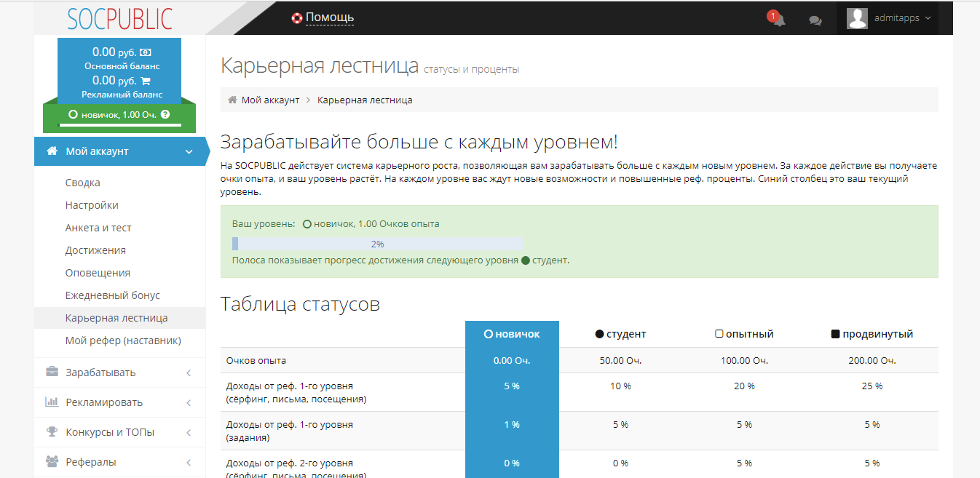Open the chat messages icon

(815, 20)
